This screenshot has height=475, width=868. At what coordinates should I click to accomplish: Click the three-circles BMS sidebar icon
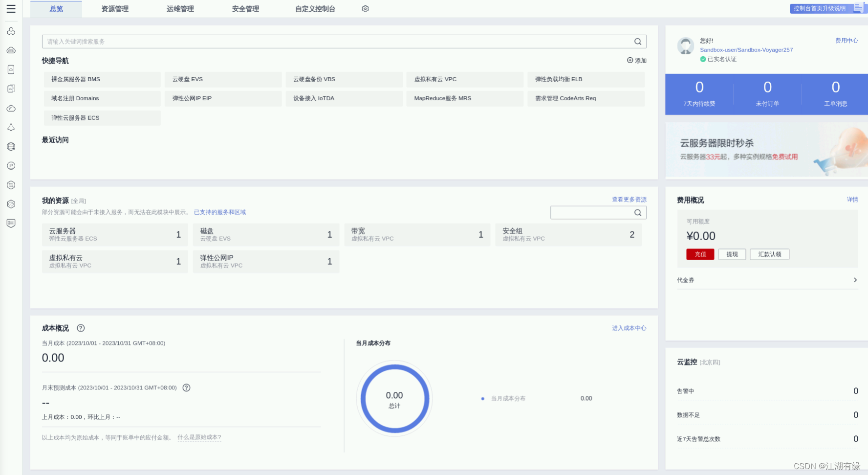11,31
